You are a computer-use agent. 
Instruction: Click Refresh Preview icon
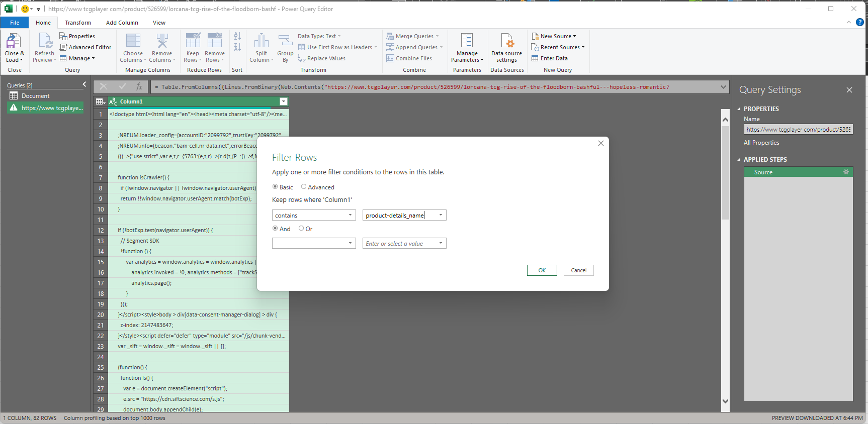point(44,41)
